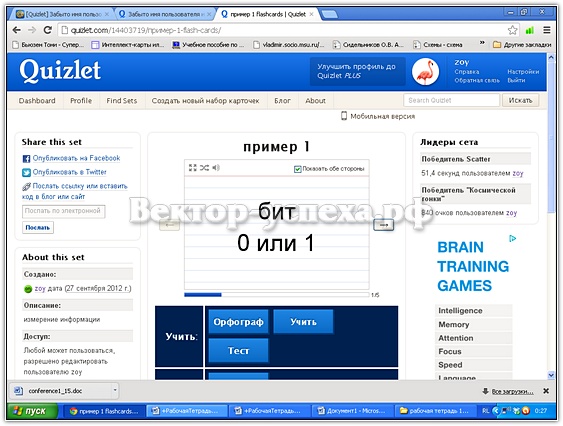Go to the next card using the right arrow
This screenshot has height=426, width=563.
point(383,225)
